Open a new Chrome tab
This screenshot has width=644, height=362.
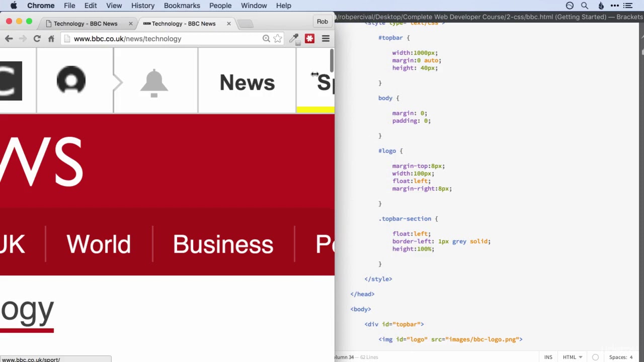[245, 24]
